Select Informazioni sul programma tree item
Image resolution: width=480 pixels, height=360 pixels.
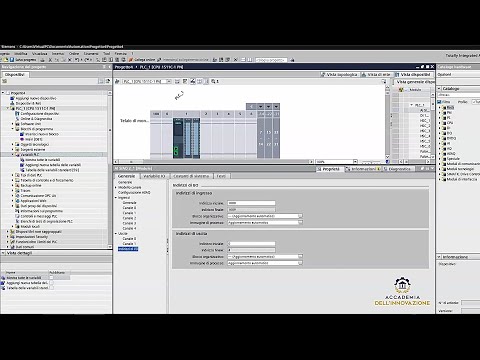pyautogui.click(x=42, y=211)
